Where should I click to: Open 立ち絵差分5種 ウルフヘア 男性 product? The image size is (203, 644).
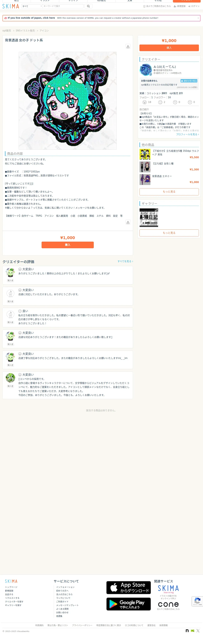coord(169,154)
